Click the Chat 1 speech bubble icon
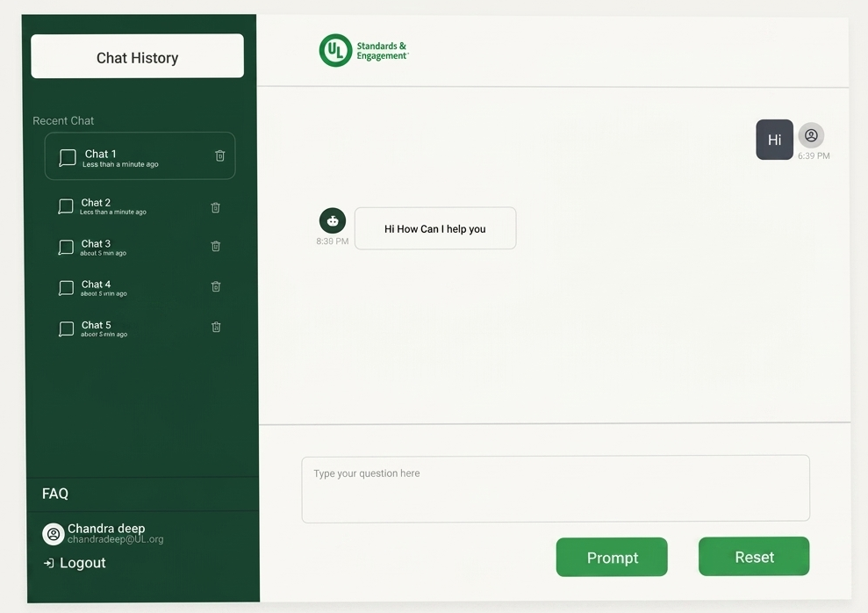 click(x=68, y=157)
